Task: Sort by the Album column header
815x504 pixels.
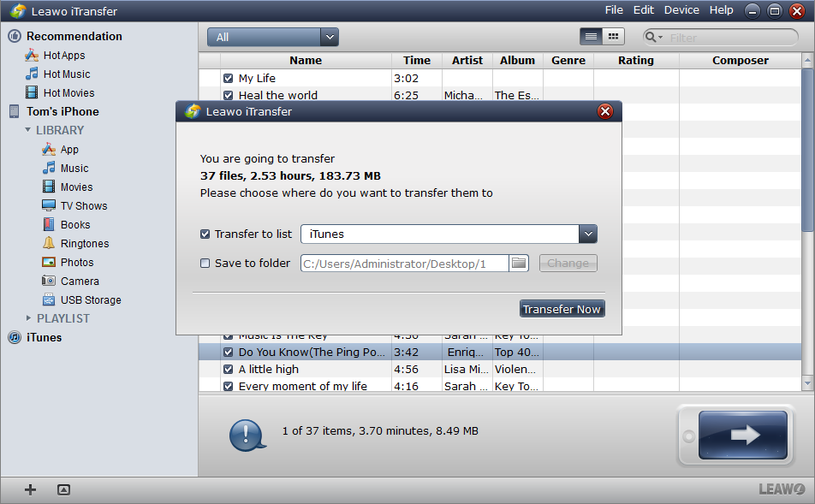Action: point(518,60)
